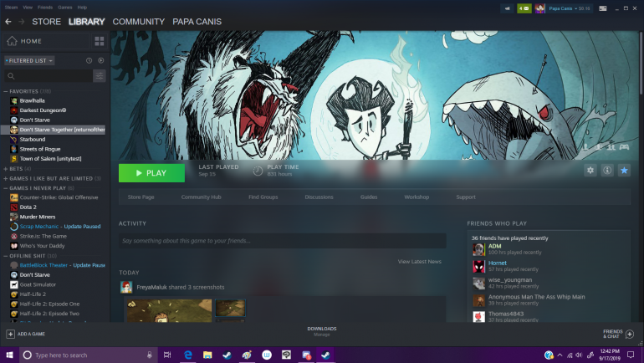
Task: Expand the Papa Canis account dropdown
Action: click(570, 8)
